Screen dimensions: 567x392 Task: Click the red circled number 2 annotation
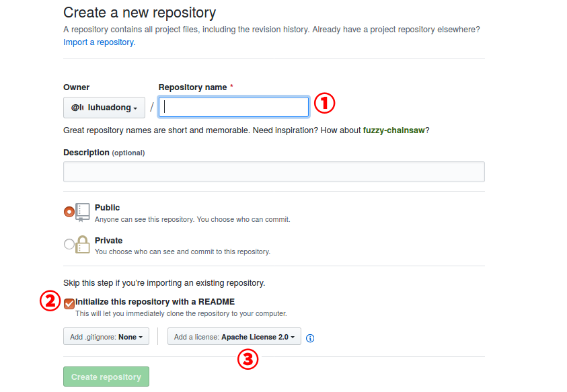(50, 301)
